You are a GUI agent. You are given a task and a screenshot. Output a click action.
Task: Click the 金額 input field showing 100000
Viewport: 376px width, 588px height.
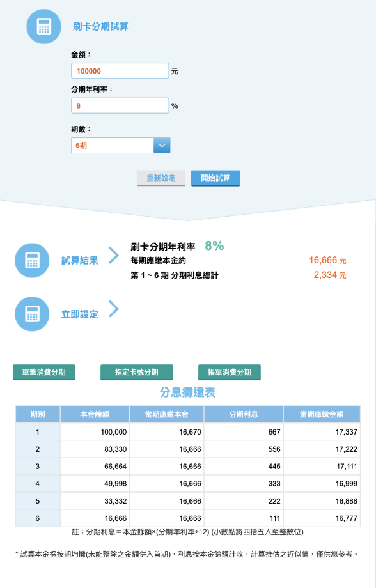pyautogui.click(x=120, y=71)
